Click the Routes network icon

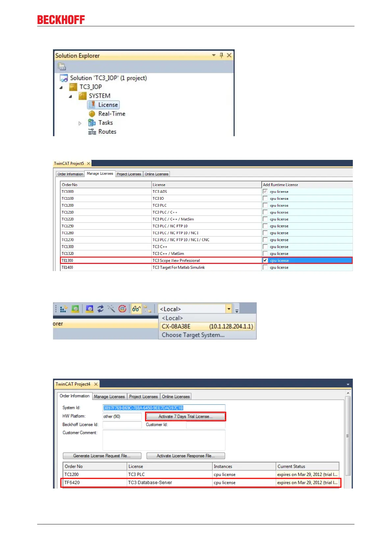tap(92, 132)
